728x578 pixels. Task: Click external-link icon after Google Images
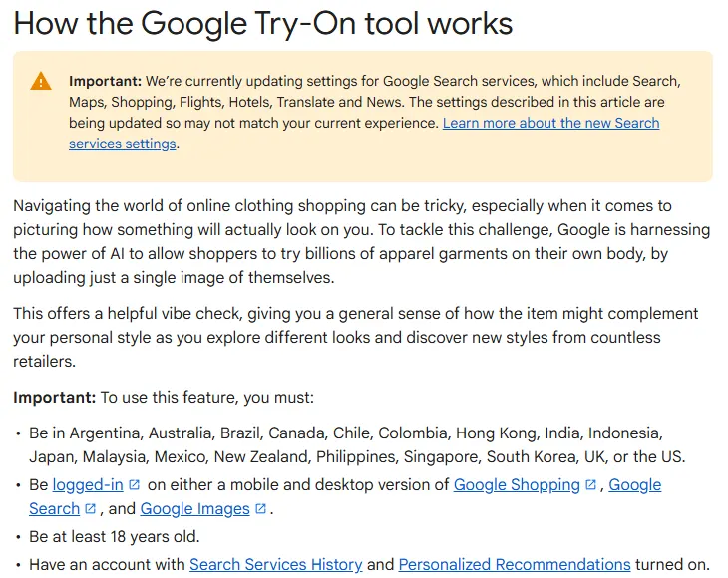[261, 509]
